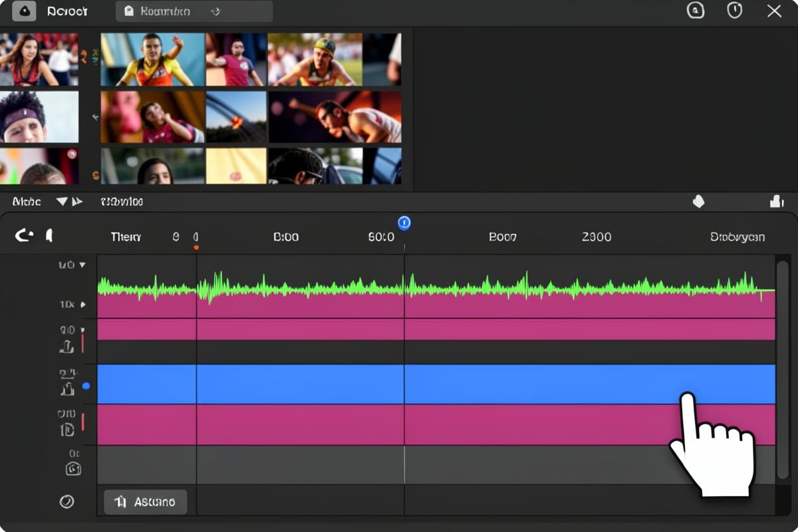Click the Thery label in the timeline header
The height and width of the screenshot is (532, 798).
point(126,237)
